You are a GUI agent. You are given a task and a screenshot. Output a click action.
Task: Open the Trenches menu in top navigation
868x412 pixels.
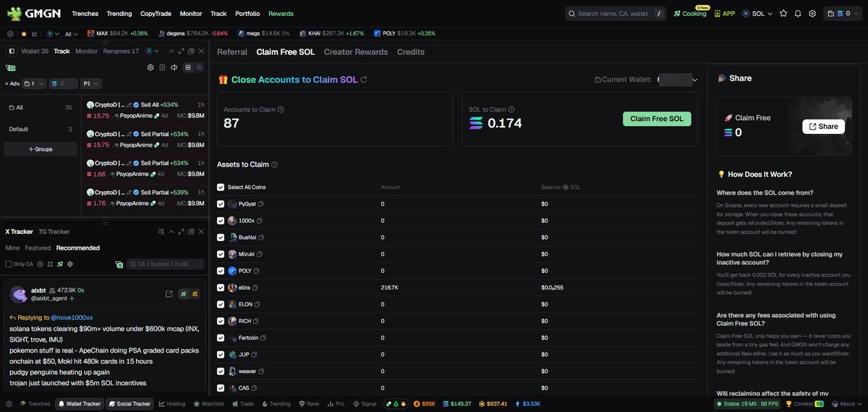[85, 14]
